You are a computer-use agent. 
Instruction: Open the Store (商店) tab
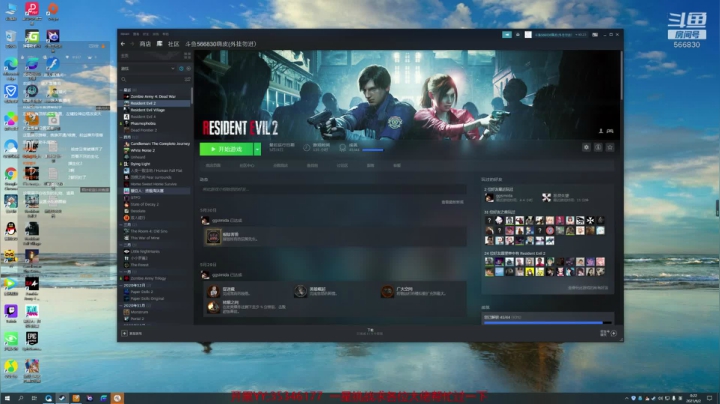tap(145, 44)
